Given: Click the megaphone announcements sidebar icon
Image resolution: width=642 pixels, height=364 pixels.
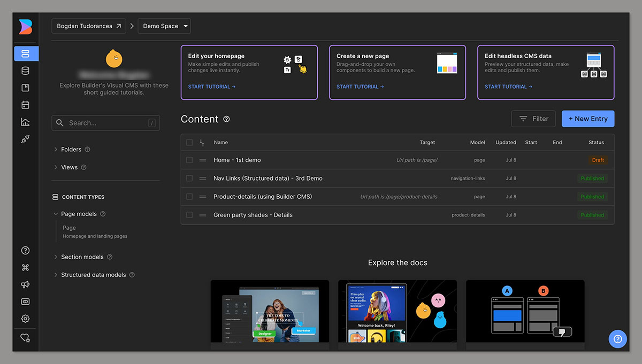Looking at the screenshot, I should [25, 284].
